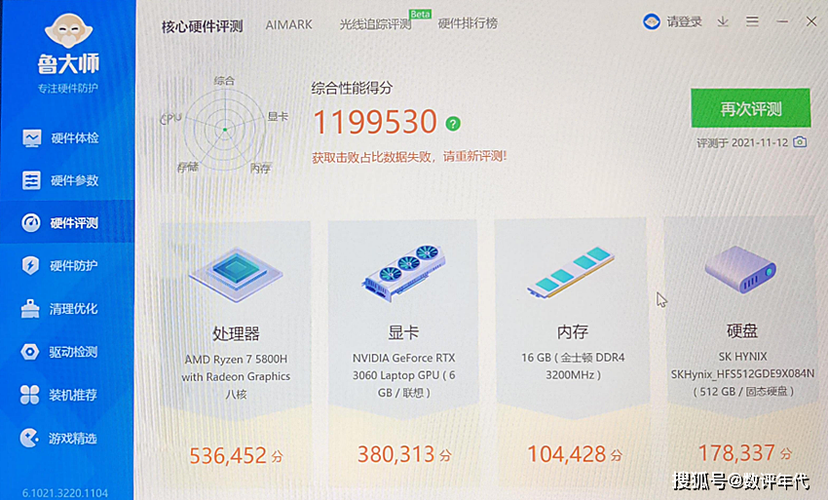This screenshot has height=500, width=828.
Task: Close the 鲁大师 window
Action: click(x=812, y=21)
